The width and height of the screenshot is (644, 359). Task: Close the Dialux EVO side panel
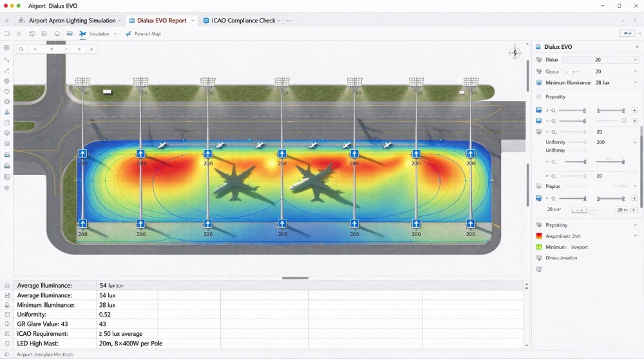(x=637, y=47)
